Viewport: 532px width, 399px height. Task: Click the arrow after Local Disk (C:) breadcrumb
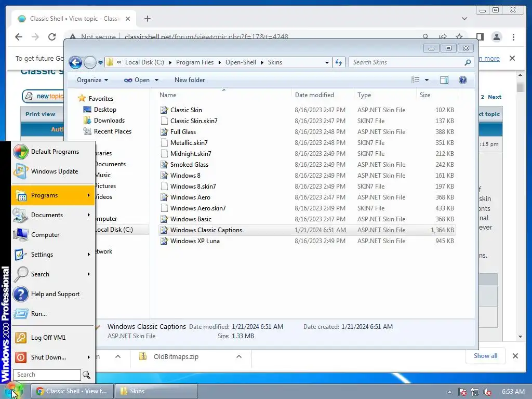pyautogui.click(x=170, y=62)
